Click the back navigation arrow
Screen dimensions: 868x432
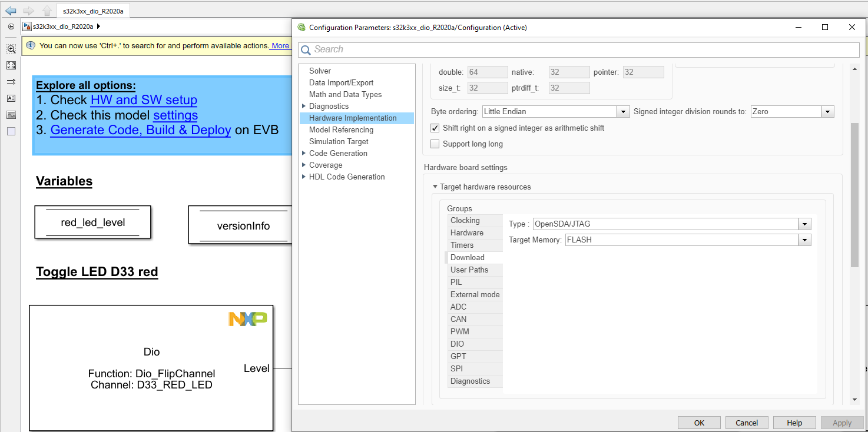(10, 10)
